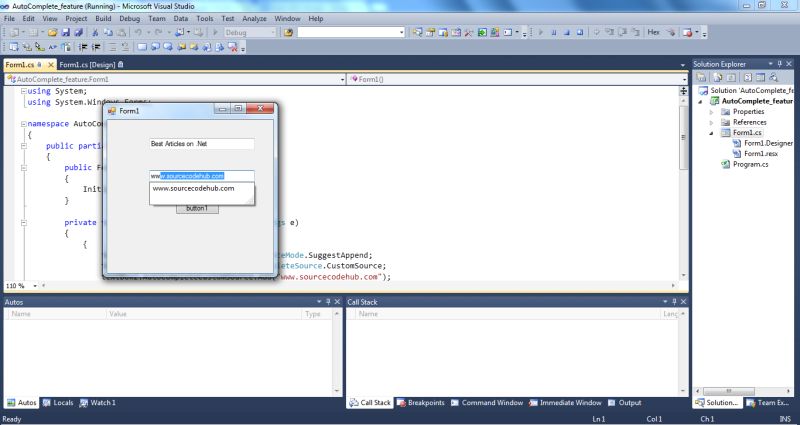
Task: Close the Form1.cs editor tab
Action: [x=51, y=65]
